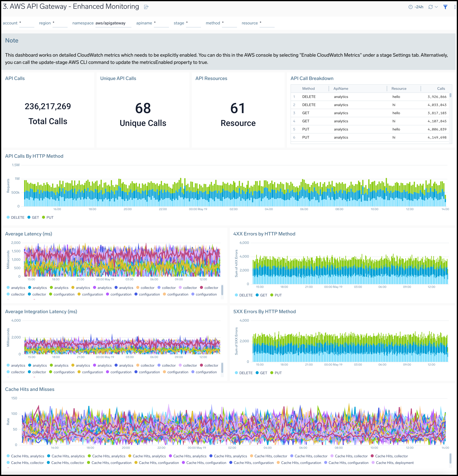Click the DELETE legend color dot under API Calls chart
This screenshot has height=476, width=458.
pyautogui.click(x=8, y=217)
